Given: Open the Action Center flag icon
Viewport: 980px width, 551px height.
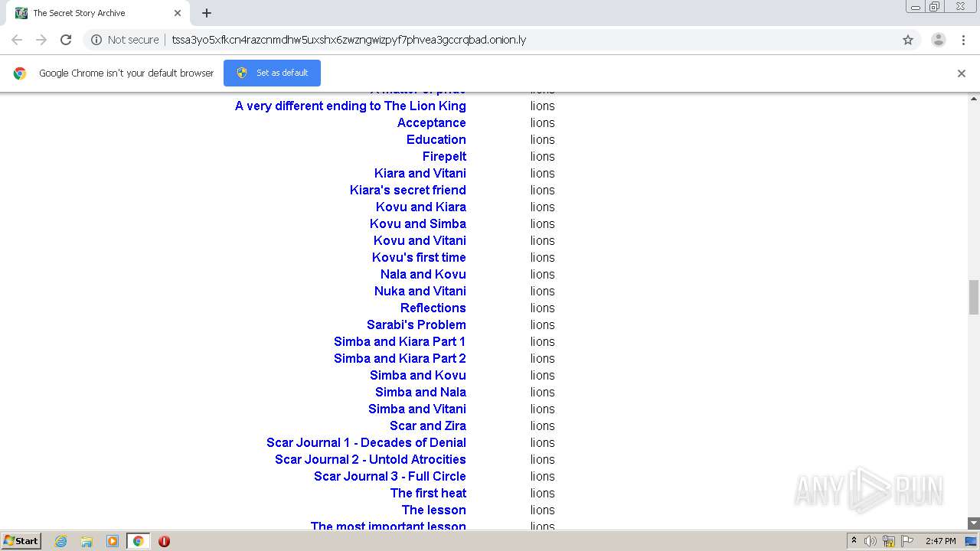Looking at the screenshot, I should [907, 541].
